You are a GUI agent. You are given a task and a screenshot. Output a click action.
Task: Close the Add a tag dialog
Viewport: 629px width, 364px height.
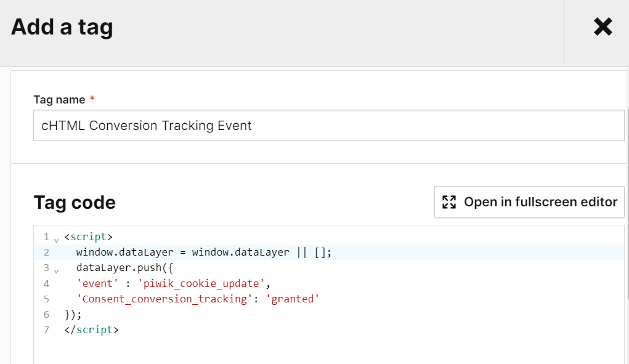602,26
